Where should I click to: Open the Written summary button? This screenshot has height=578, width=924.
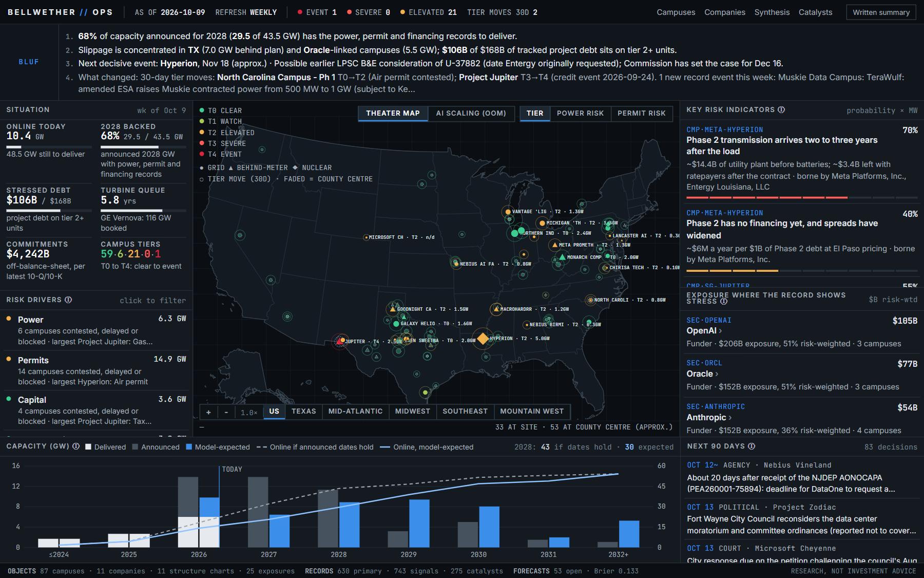click(881, 12)
